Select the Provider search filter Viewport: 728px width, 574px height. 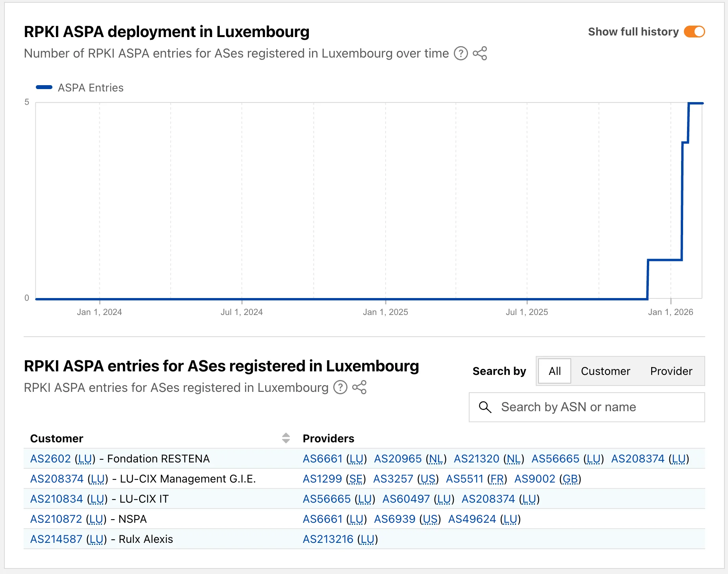coord(670,371)
